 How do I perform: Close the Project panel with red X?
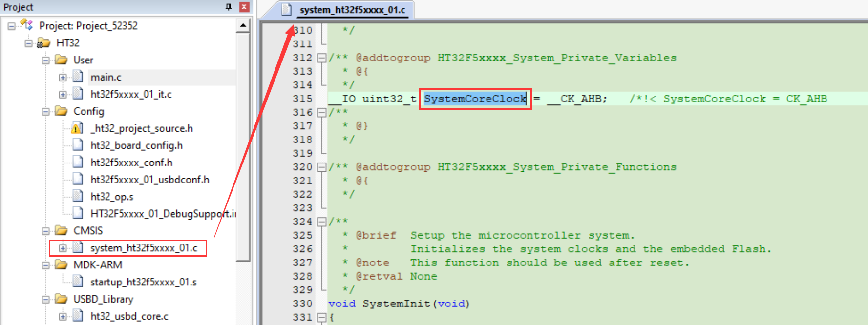pyautogui.click(x=244, y=7)
